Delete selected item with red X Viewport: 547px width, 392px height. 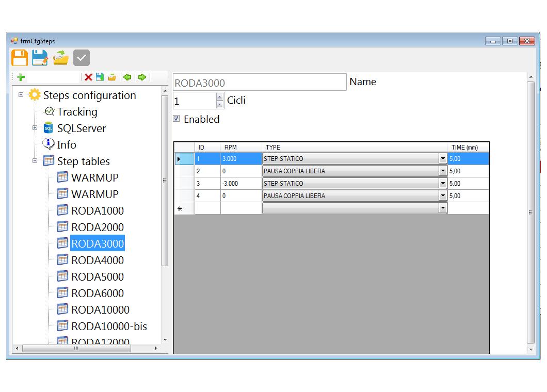coord(88,77)
